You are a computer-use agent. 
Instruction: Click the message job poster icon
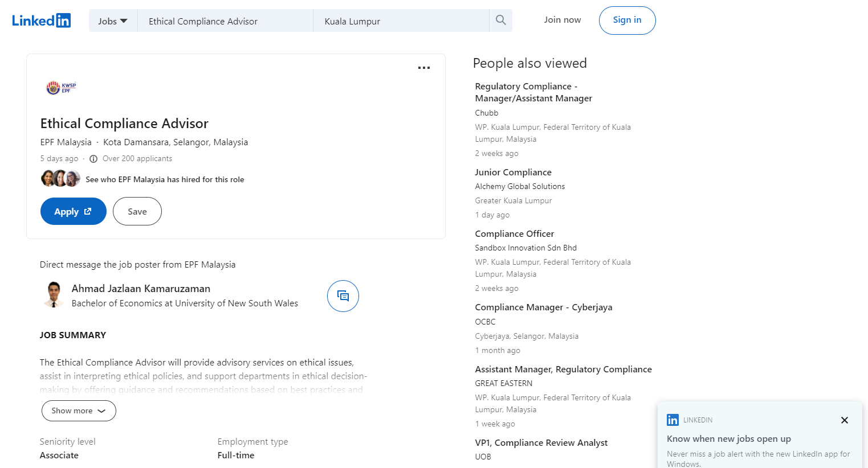343,296
